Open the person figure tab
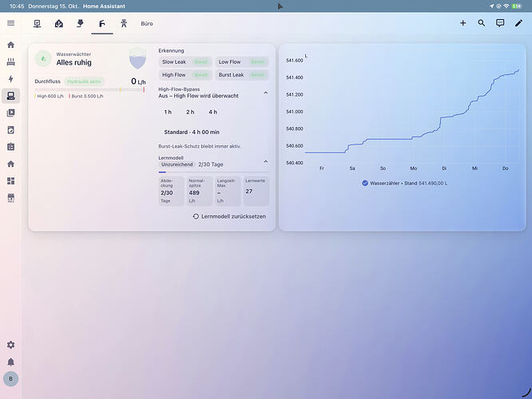The width and height of the screenshot is (532, 399). pyautogui.click(x=124, y=23)
